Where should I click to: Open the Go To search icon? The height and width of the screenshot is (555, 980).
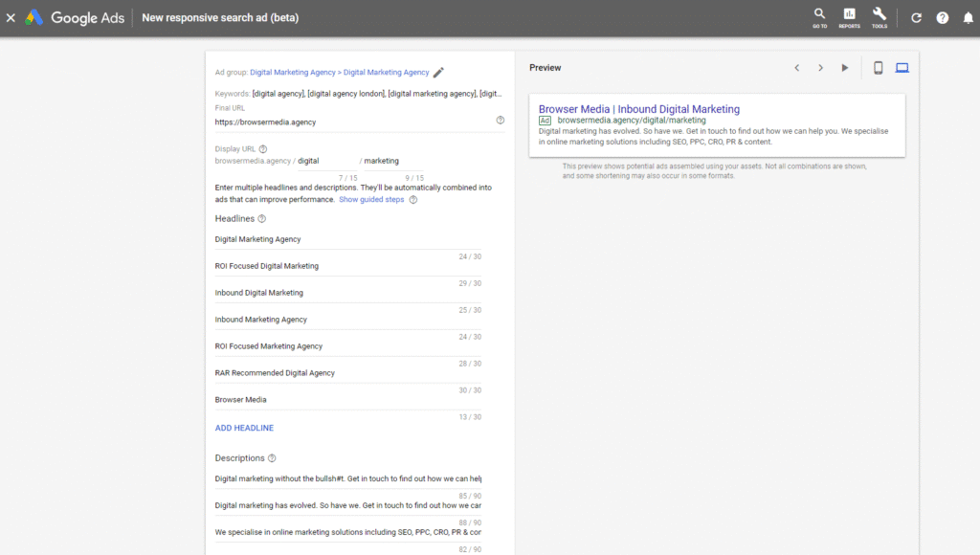pos(819,17)
